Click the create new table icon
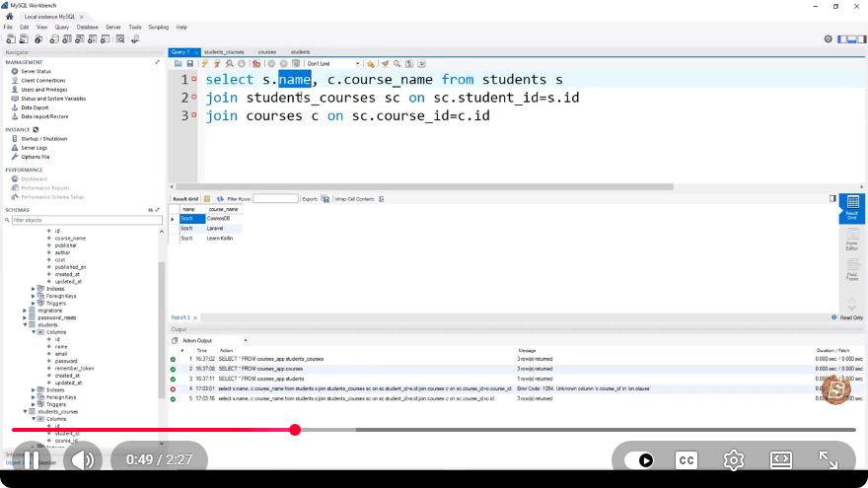 [67, 39]
